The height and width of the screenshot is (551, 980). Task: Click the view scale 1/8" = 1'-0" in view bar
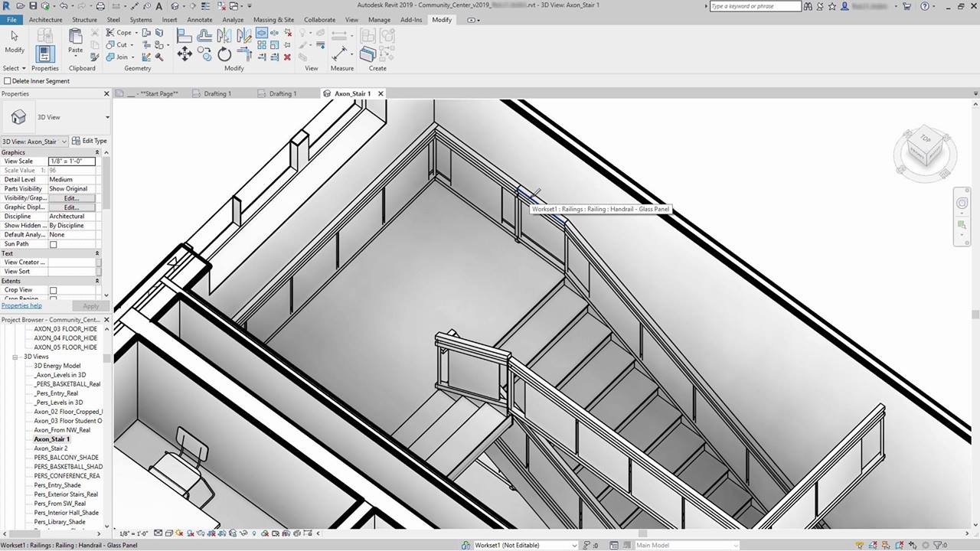tap(134, 533)
